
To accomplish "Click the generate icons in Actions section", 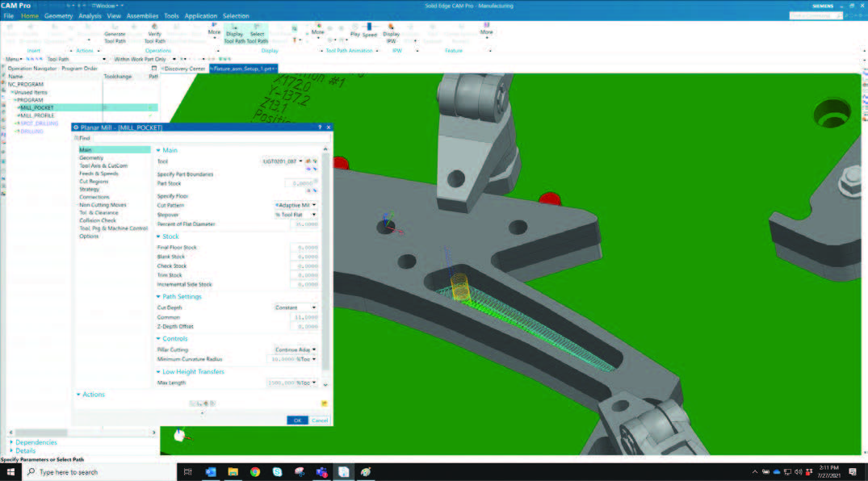I will pyautogui.click(x=202, y=404).
